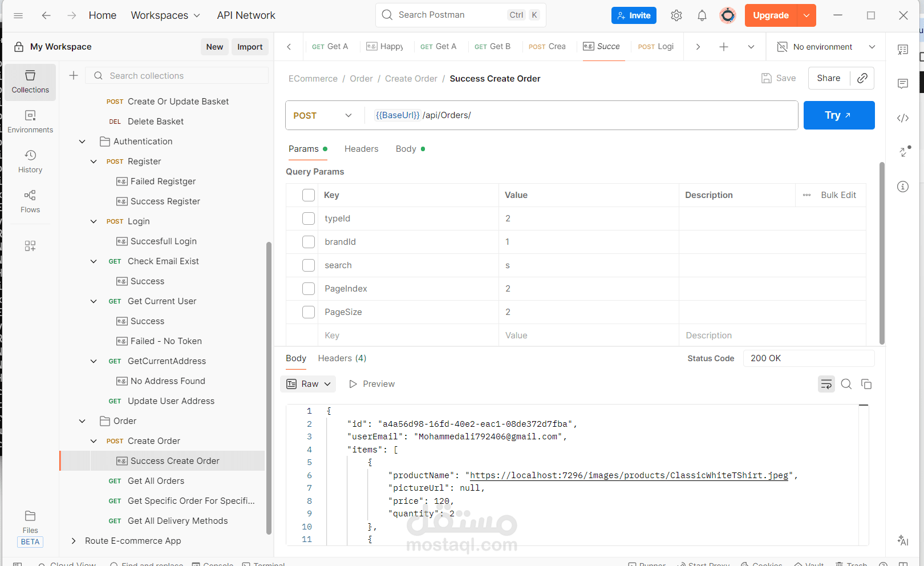This screenshot has height=566, width=924.
Task: Open the Bulk Edit link
Action: coord(838,195)
